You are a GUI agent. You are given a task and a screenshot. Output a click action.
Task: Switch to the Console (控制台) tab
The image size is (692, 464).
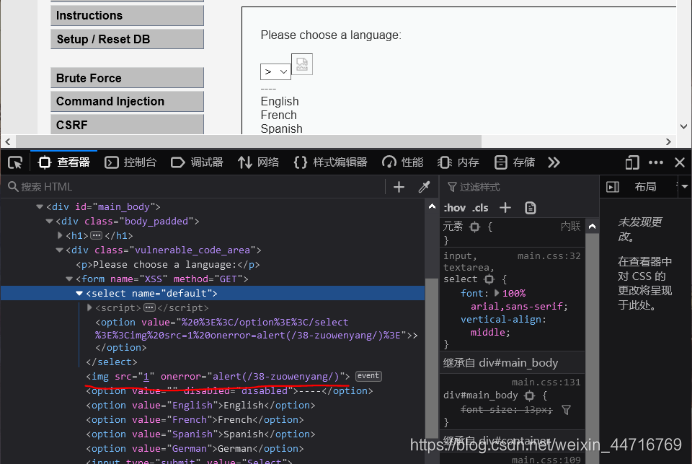(x=130, y=162)
